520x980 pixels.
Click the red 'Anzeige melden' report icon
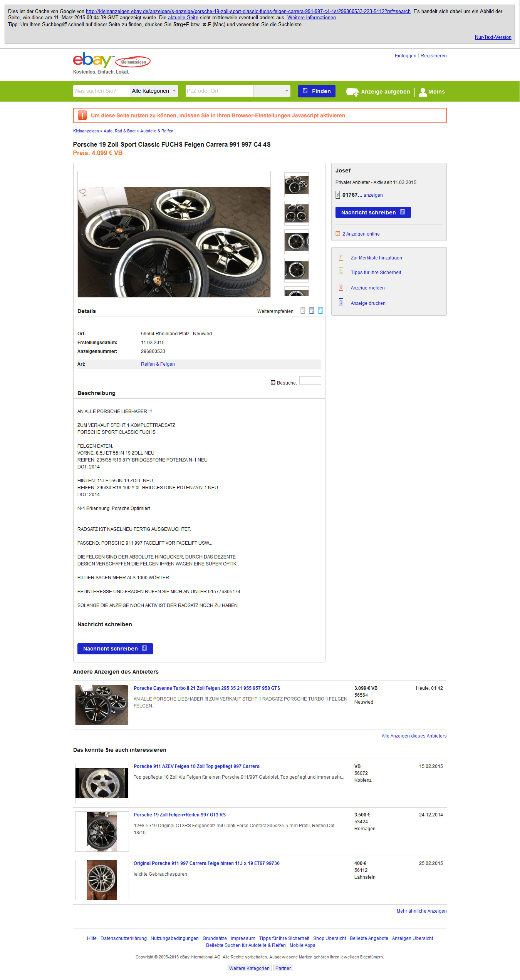click(x=341, y=287)
